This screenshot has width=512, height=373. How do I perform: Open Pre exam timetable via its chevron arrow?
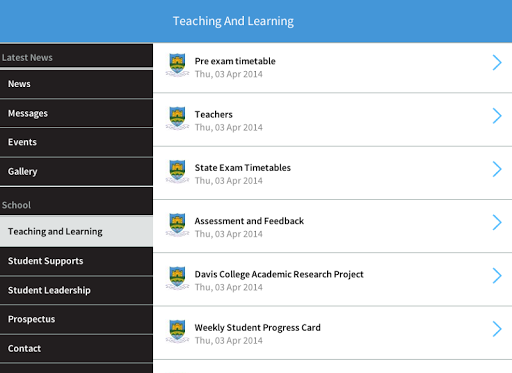pos(497,63)
